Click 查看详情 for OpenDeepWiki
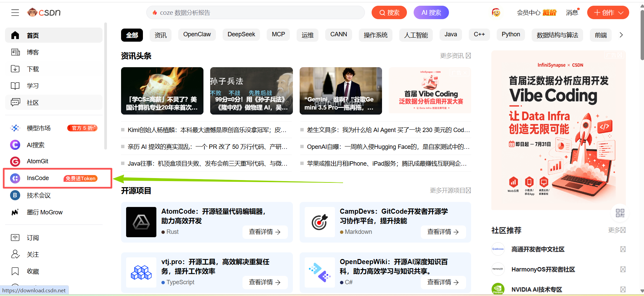The height and width of the screenshot is (296, 644). pyautogui.click(x=443, y=282)
